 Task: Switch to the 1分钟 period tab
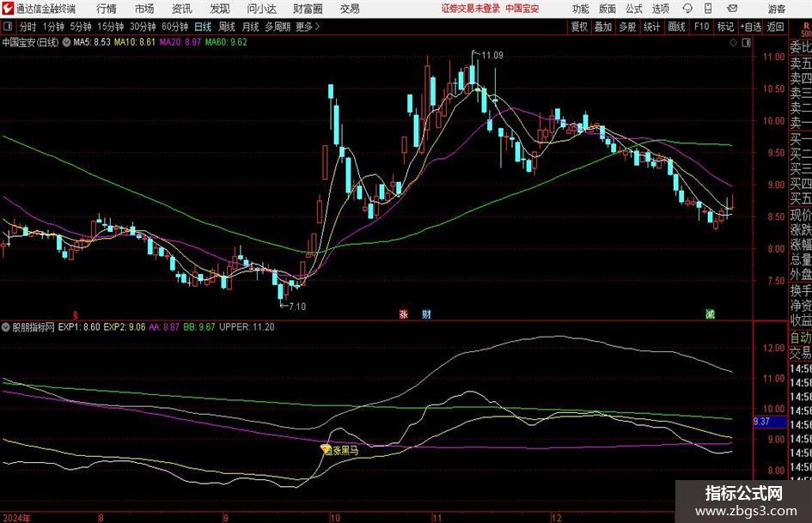53,27
